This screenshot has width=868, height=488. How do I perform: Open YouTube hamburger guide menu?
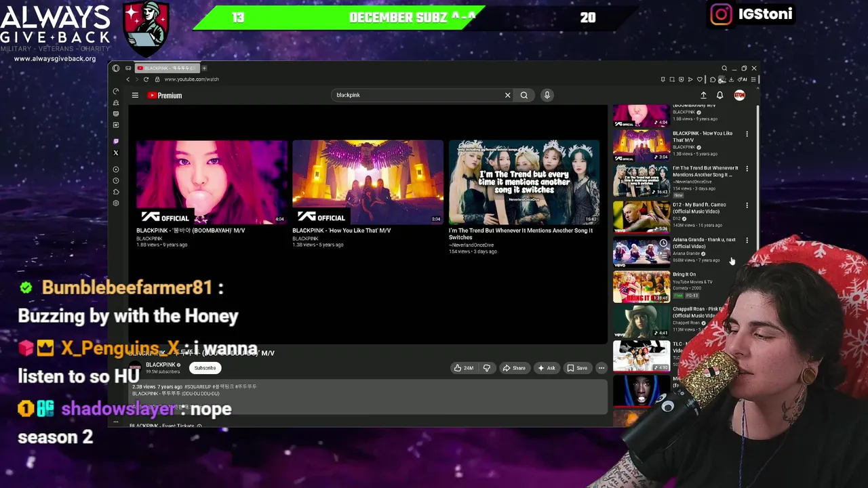[135, 96]
